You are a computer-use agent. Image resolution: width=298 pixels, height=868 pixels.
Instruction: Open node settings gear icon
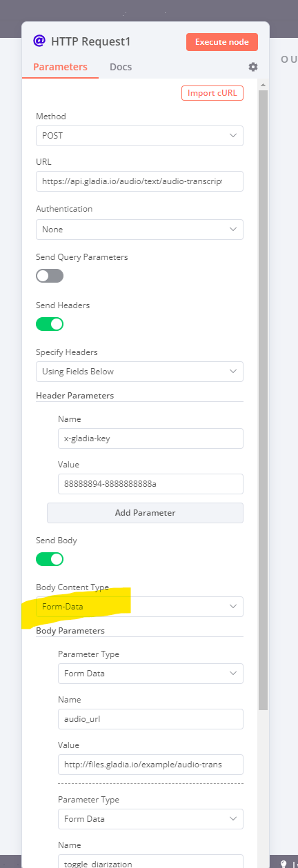pos(253,67)
